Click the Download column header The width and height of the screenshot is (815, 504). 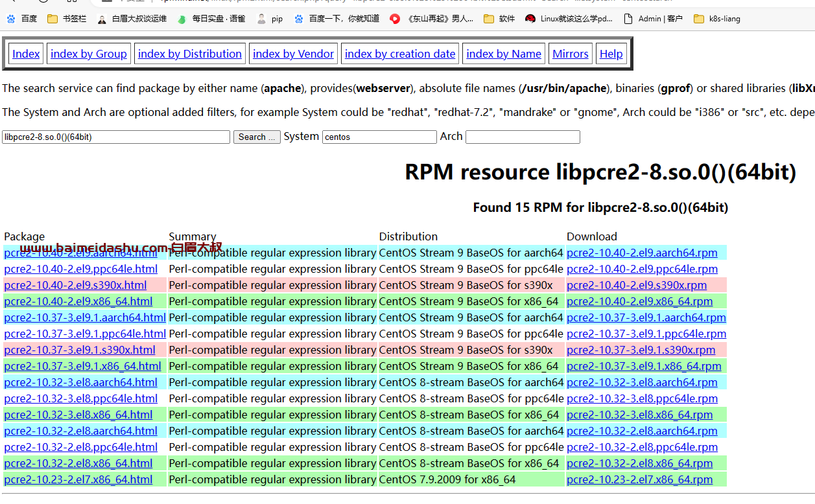point(592,236)
